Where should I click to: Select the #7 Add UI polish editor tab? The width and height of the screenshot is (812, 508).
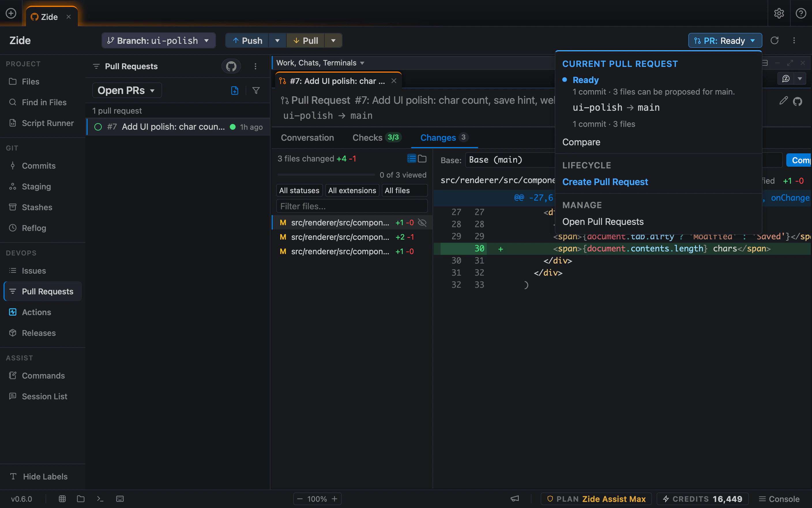pos(338,81)
